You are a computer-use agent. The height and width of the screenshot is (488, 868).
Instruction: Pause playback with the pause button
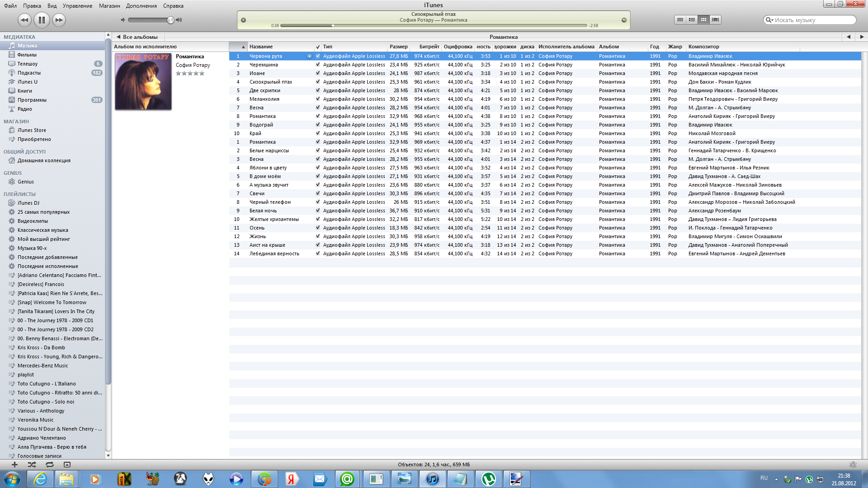pos(42,20)
